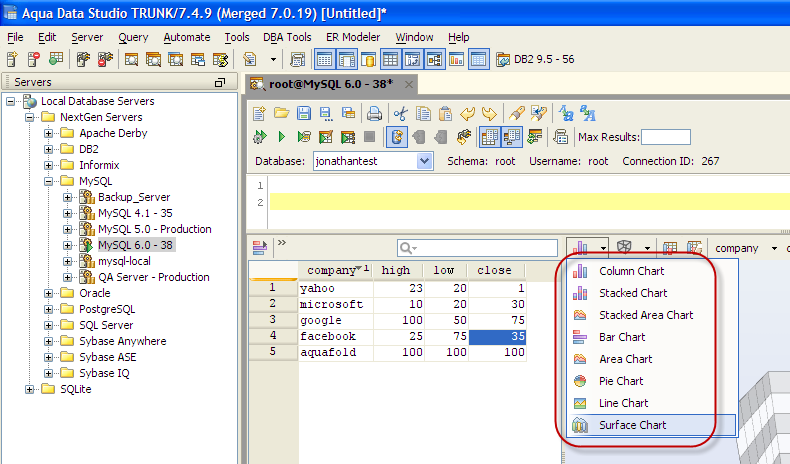Viewport: 790px width, 464px height.
Task: Click the chart window icon in main toolbar
Action: coord(456,59)
